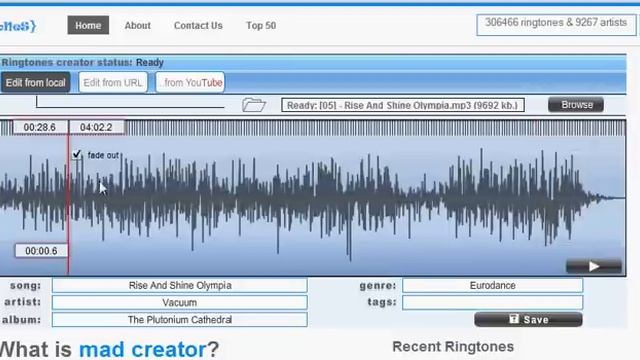Toggle the fade out checkbox

76,154
